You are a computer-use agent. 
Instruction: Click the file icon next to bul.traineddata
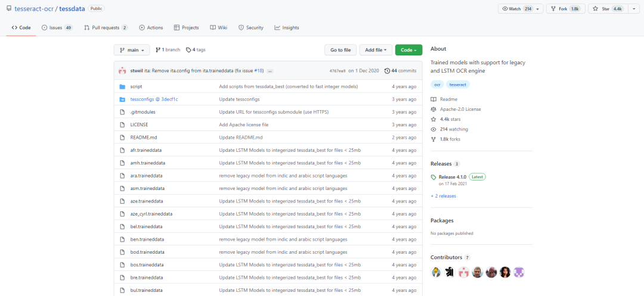(122, 290)
